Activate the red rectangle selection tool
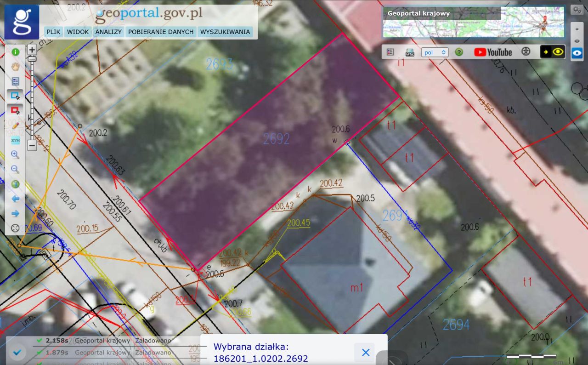Image resolution: width=588 pixels, height=365 pixels. (15, 110)
